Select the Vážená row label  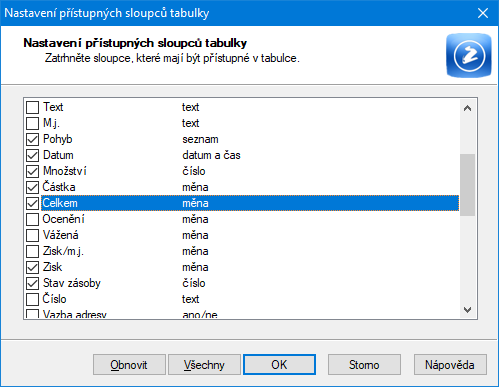click(61, 235)
